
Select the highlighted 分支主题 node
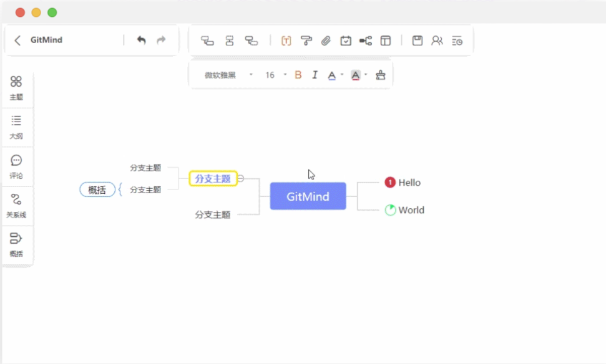pos(213,179)
